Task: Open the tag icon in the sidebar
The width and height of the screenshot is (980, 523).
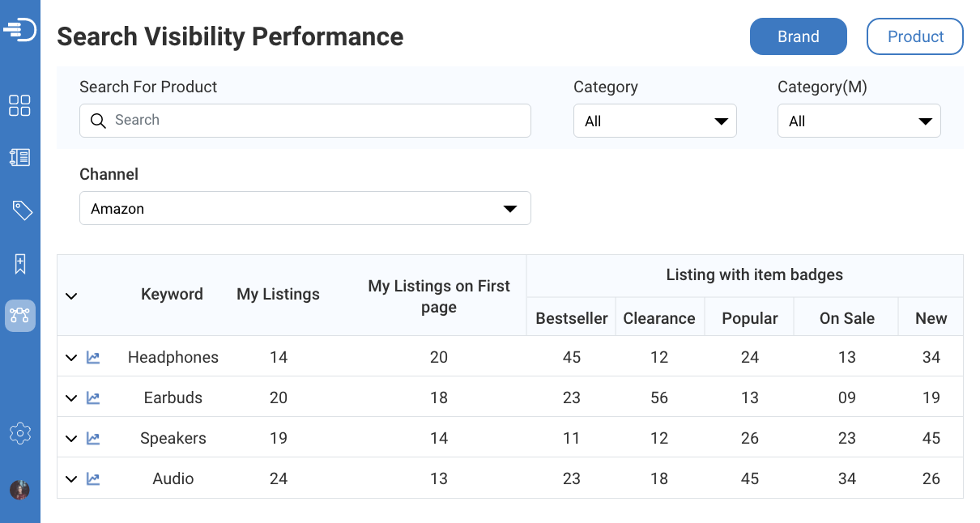Action: 19,210
